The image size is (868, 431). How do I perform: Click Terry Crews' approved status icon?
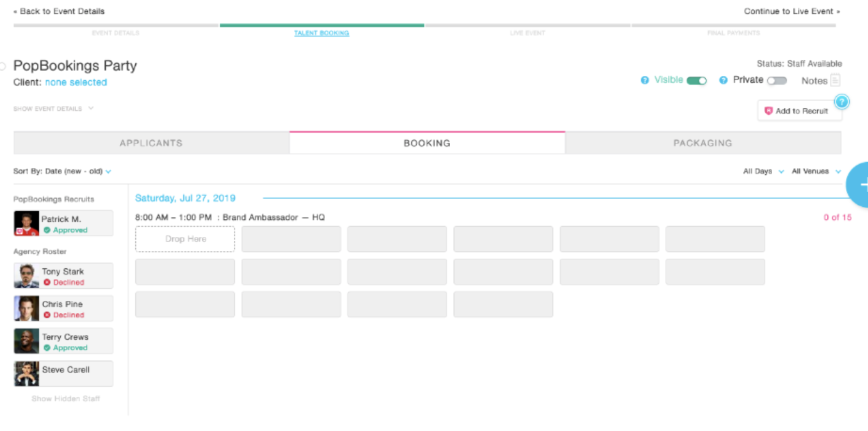point(47,348)
